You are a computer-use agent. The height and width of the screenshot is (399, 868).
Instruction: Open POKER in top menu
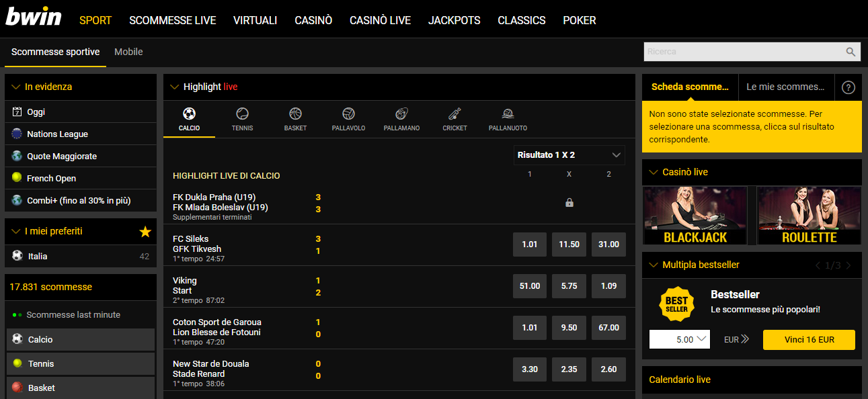(x=580, y=20)
